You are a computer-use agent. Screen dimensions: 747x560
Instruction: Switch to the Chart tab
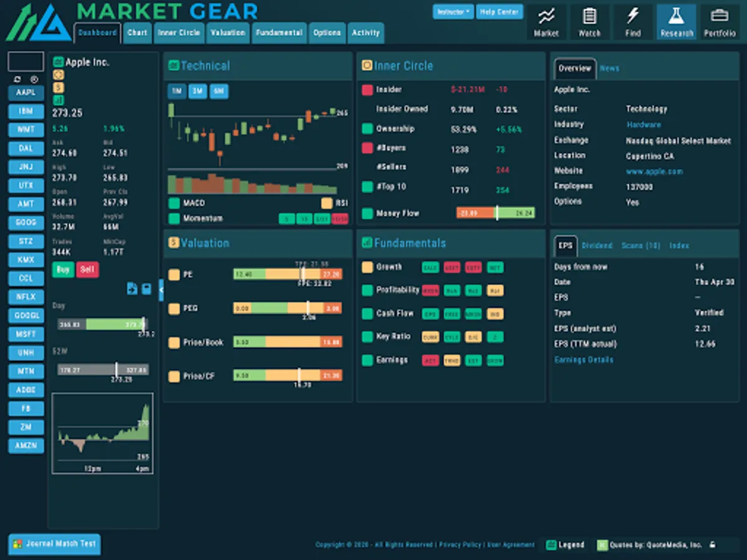coord(138,33)
